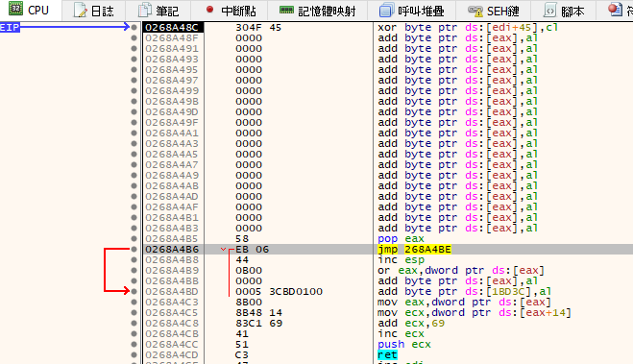Click the script document icon
Screen dimensions: 633x364
coord(549,11)
